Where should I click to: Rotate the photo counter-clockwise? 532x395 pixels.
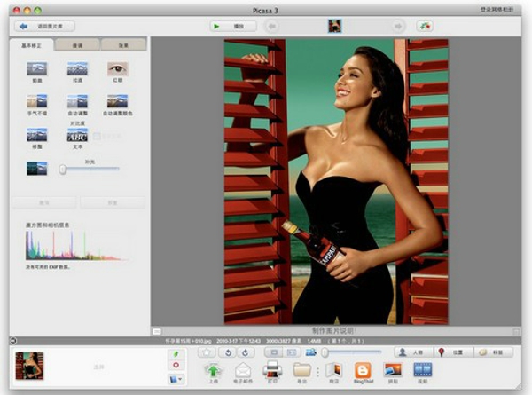[x=231, y=352]
